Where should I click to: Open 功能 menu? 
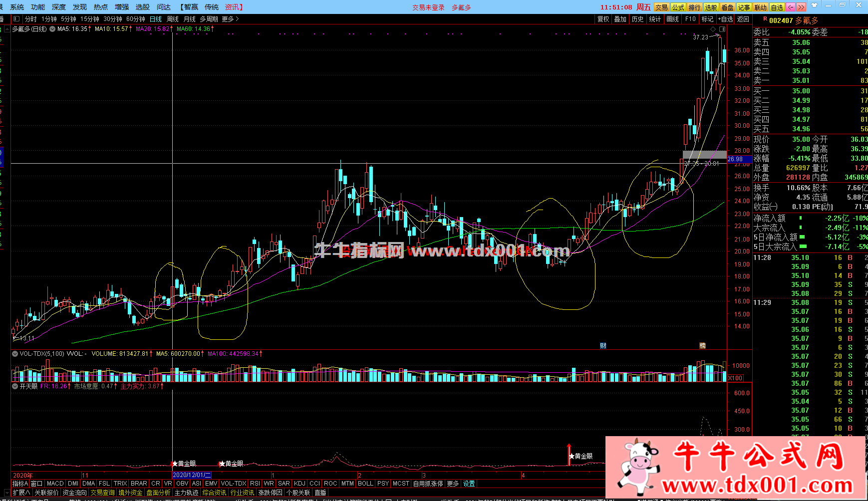tap(38, 7)
